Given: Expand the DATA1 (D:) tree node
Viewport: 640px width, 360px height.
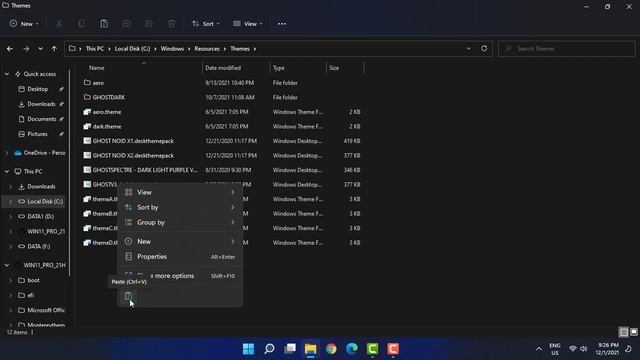Looking at the screenshot, I should tap(11, 216).
